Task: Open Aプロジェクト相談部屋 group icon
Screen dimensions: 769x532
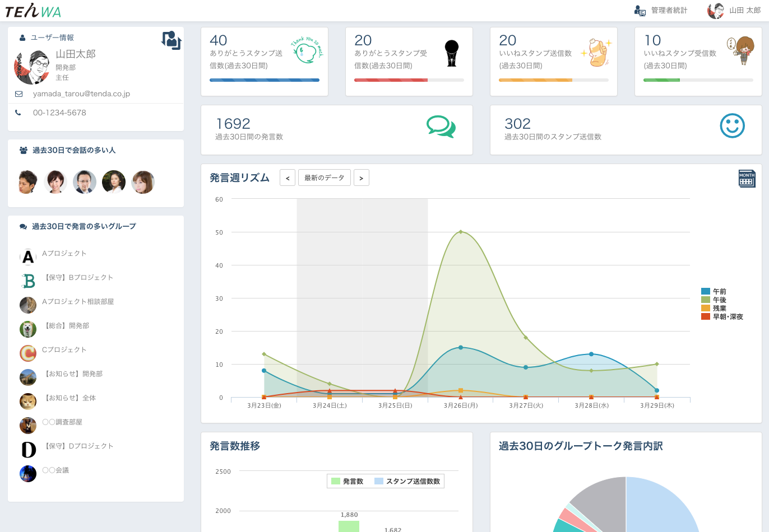Action: (x=28, y=305)
